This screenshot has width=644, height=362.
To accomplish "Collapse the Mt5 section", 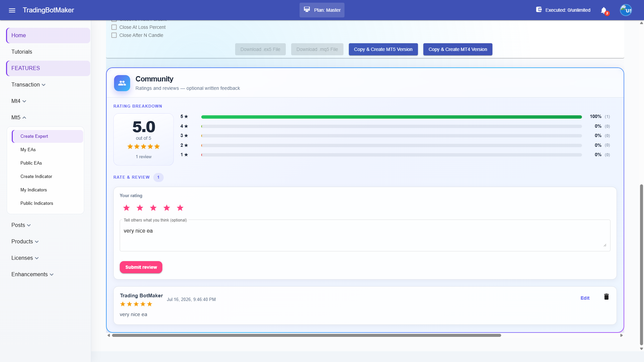I will click(19, 117).
